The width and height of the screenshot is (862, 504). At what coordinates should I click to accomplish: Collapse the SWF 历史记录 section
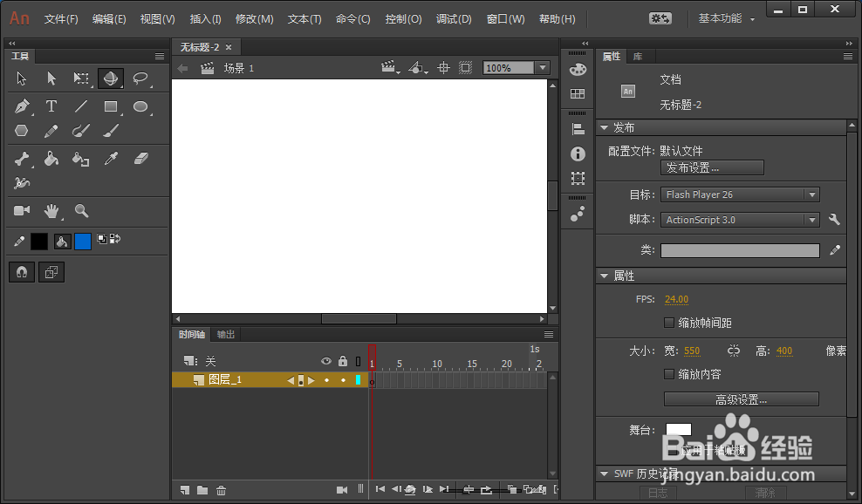604,473
